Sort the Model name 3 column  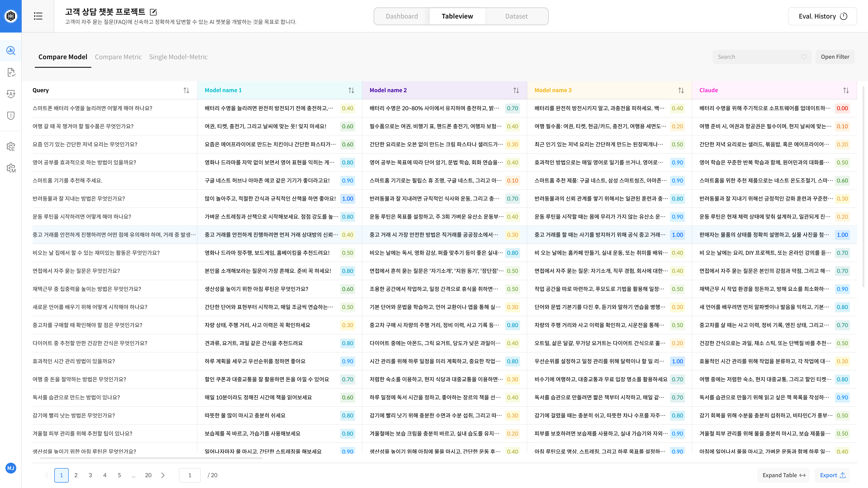click(681, 90)
